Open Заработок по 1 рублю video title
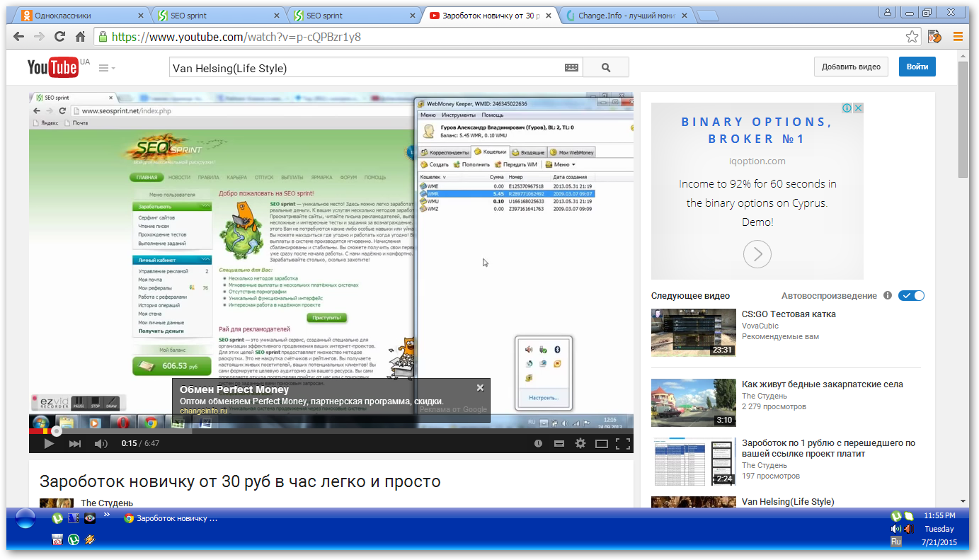 tap(828, 448)
